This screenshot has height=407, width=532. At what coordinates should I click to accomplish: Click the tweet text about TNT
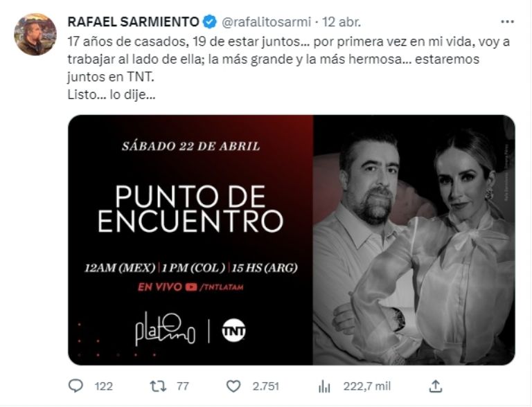[x=288, y=68]
